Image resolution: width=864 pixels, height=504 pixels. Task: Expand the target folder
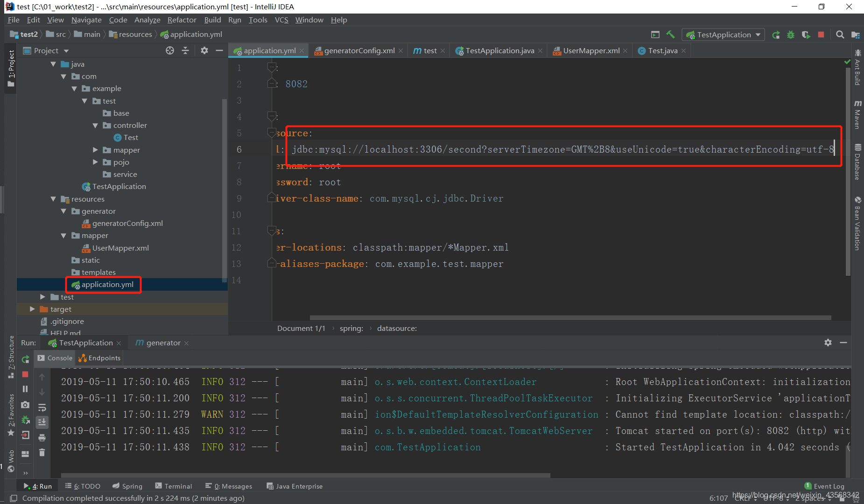(x=32, y=309)
